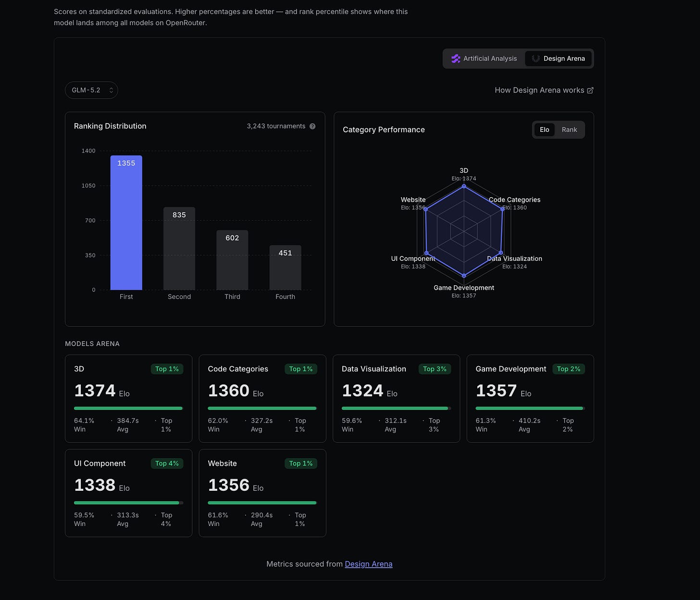Screen dimensions: 700x600
Task: Click the external link icon beside How Design Arena works
Action: pos(590,90)
